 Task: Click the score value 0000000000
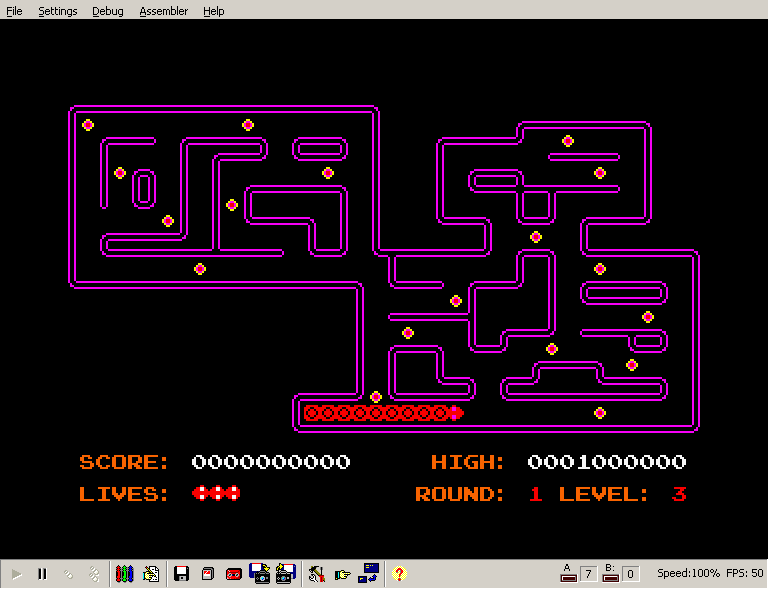[x=271, y=462]
